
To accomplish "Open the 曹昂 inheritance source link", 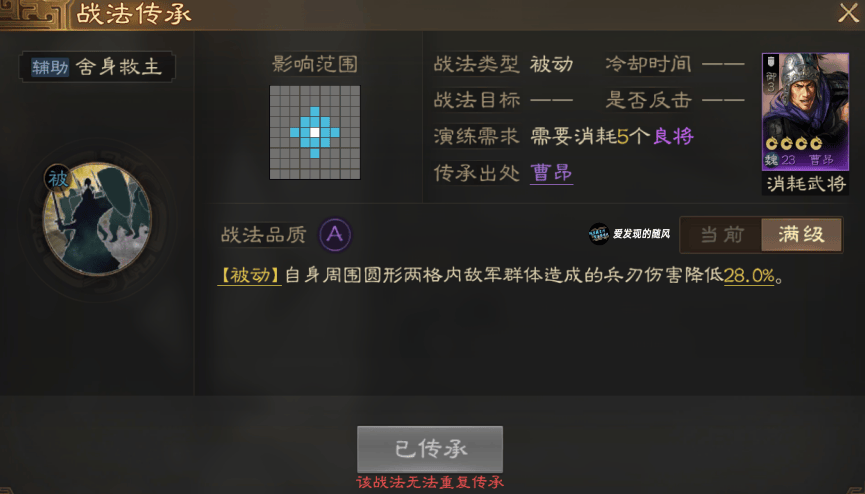I will click(x=551, y=173).
